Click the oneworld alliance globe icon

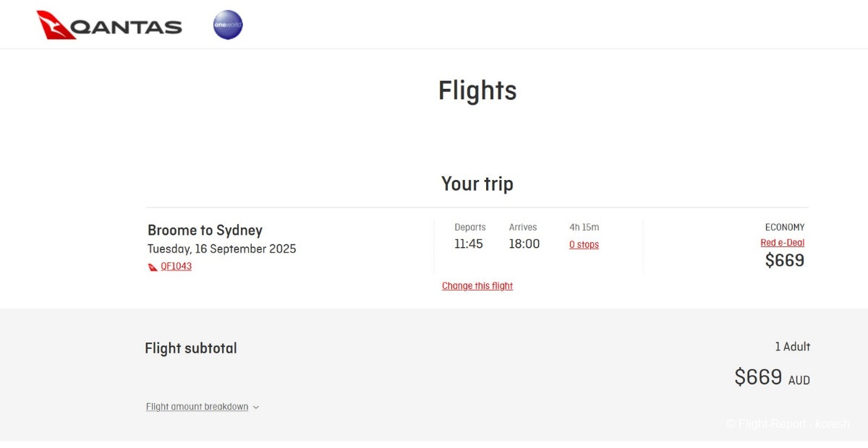click(228, 25)
